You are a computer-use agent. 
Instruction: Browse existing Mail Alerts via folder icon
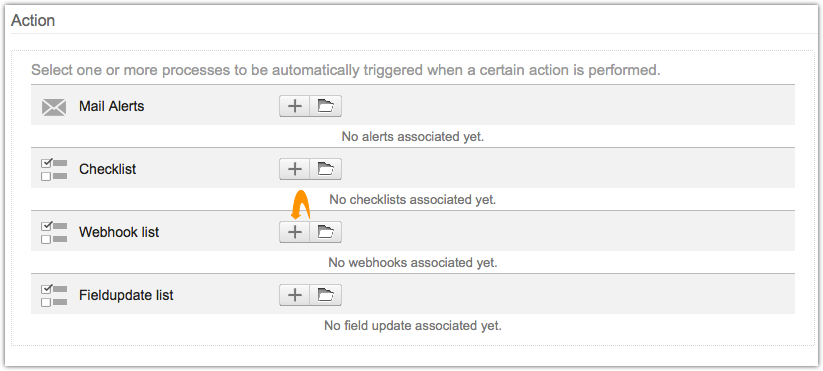point(326,107)
